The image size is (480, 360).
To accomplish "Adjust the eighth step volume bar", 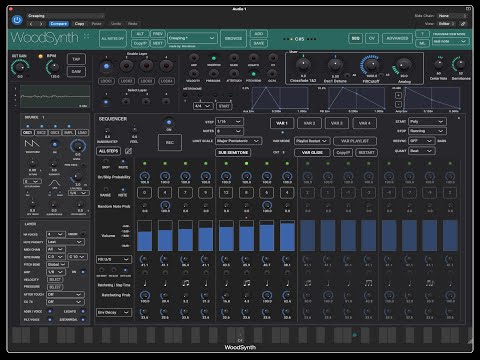I will pyautogui.click(x=287, y=235).
